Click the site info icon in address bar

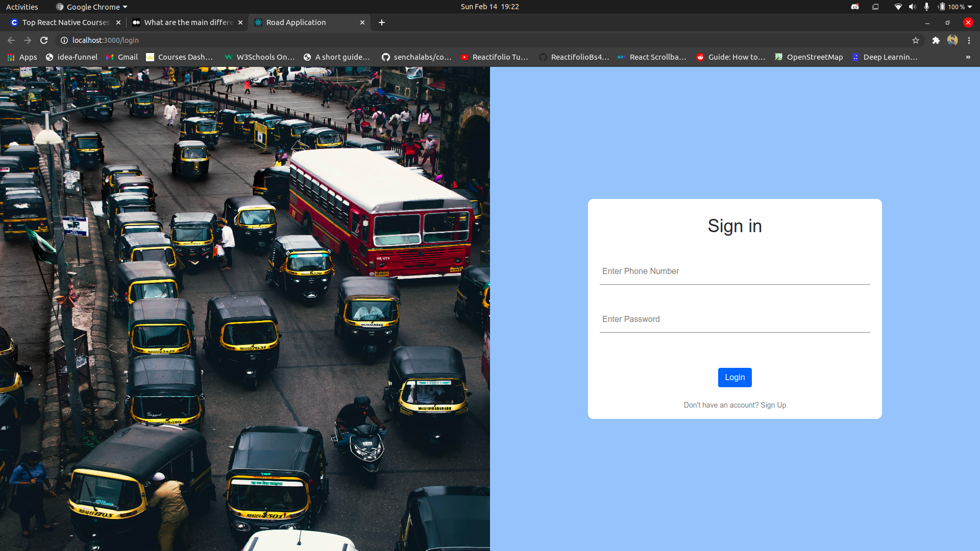point(64,40)
